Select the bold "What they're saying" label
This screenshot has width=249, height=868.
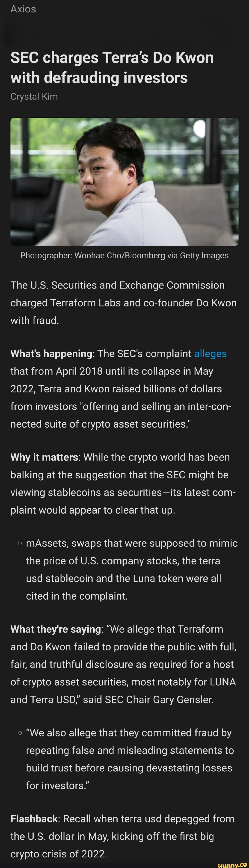tap(56, 629)
